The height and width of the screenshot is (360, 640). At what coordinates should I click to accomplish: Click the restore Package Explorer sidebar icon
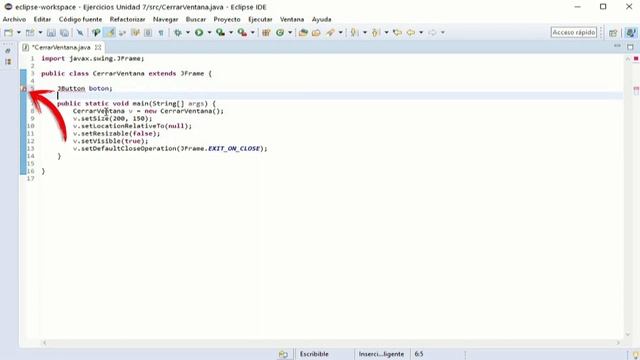(x=8, y=51)
